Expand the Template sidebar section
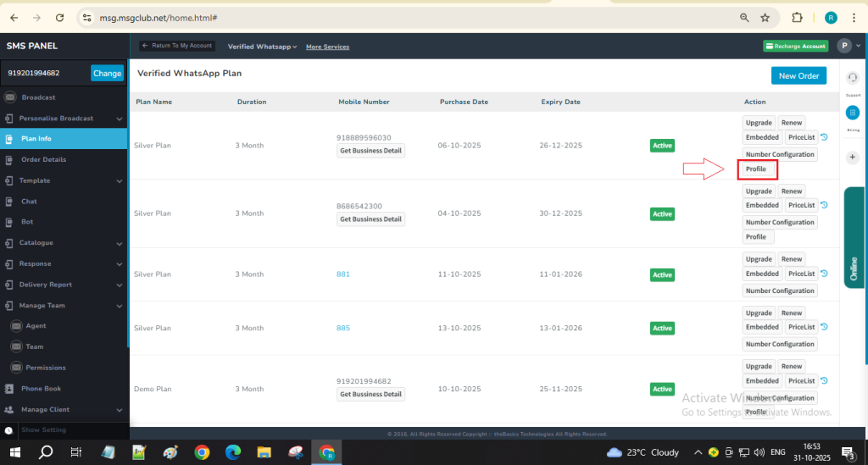 coord(35,180)
